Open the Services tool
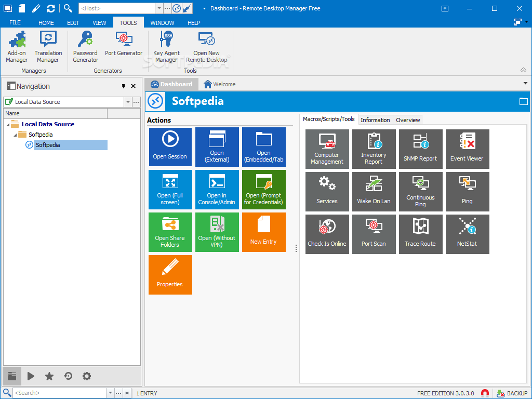The width and height of the screenshot is (532, 399). (x=327, y=192)
